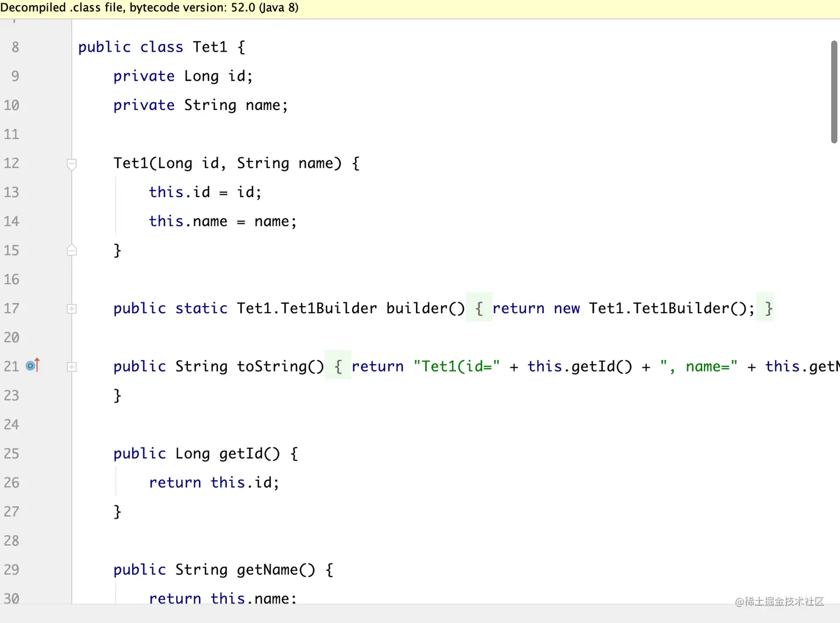840x623 pixels.
Task: Click the "Tet1(id=" string literal
Action: (x=457, y=366)
